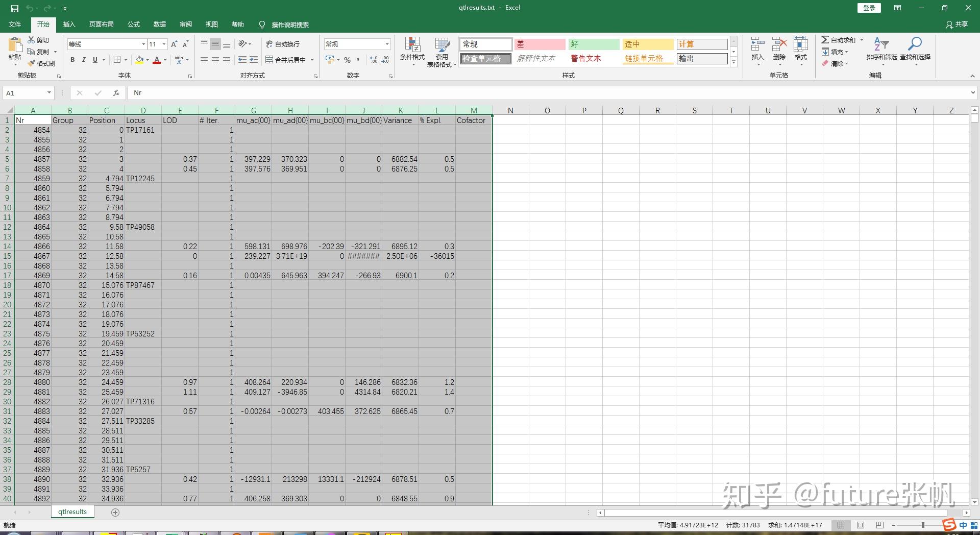Image resolution: width=980 pixels, height=535 pixels.
Task: Apply the cell borders icon
Action: (117, 60)
